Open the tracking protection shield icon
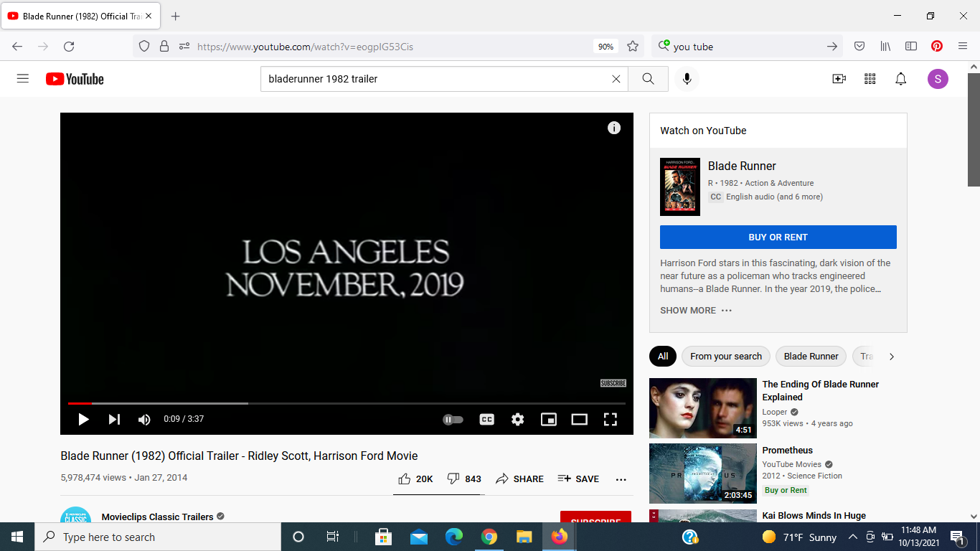This screenshot has height=551, width=980. [x=144, y=47]
